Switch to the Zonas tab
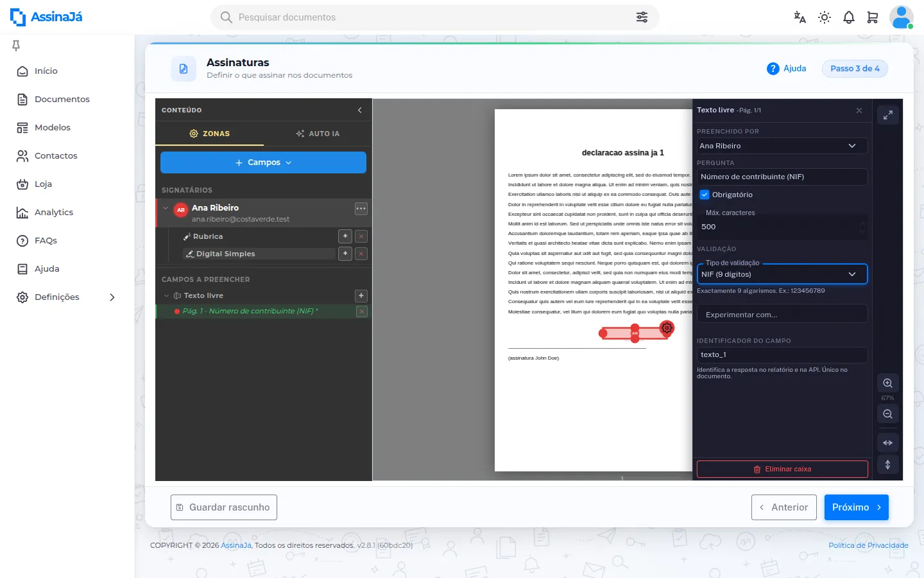 pos(210,134)
